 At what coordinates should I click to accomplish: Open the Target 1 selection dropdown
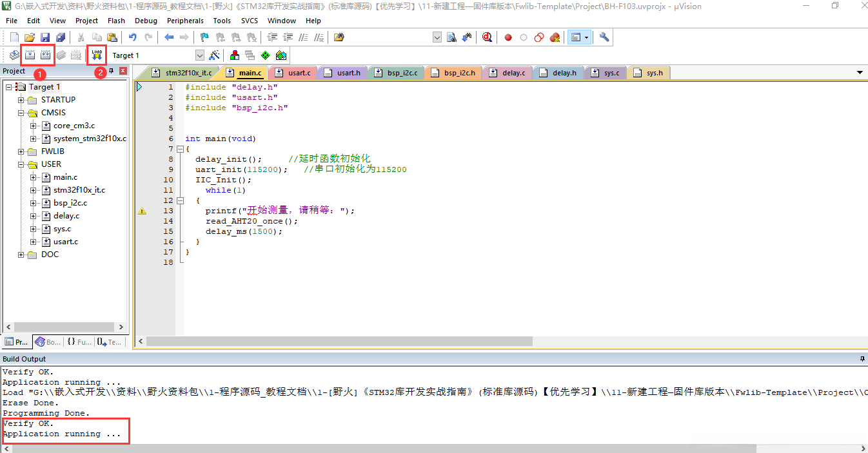pyautogui.click(x=199, y=55)
